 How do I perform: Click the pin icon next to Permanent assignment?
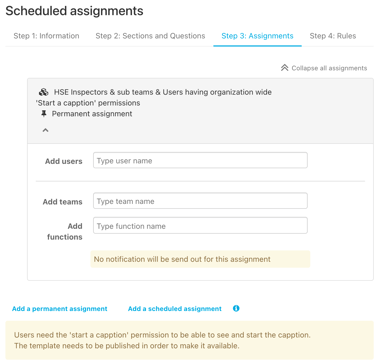pos(43,114)
